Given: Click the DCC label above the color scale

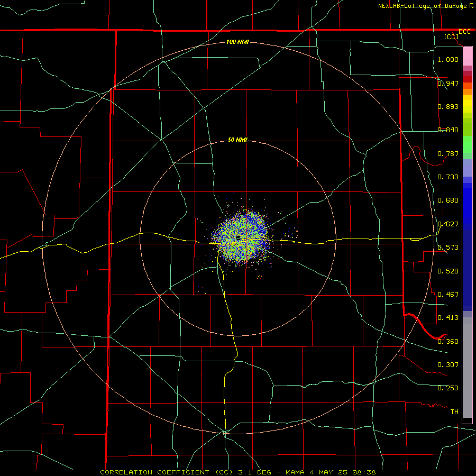Looking at the screenshot, I should (464, 32).
